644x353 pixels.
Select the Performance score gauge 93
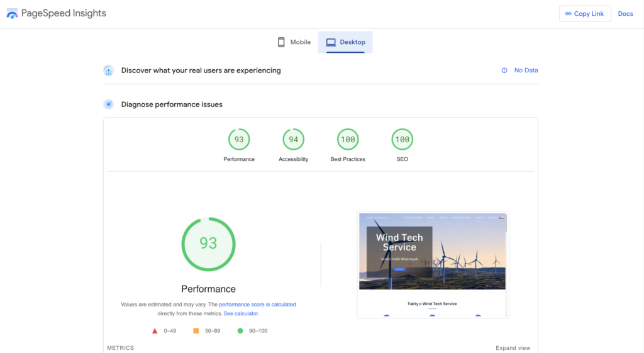239,140
